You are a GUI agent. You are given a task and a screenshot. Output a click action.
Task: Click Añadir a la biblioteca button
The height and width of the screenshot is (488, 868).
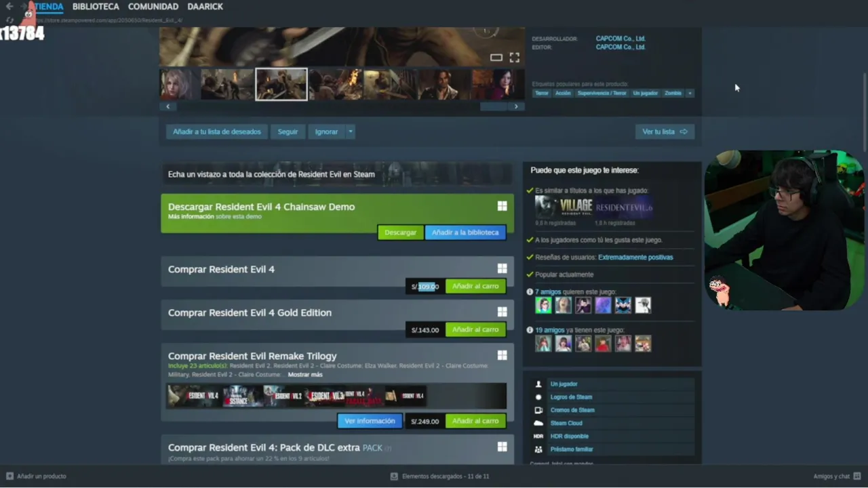click(x=465, y=232)
